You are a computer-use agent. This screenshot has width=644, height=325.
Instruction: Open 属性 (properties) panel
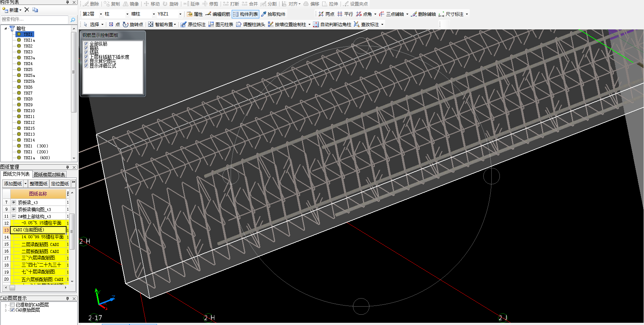click(x=195, y=14)
